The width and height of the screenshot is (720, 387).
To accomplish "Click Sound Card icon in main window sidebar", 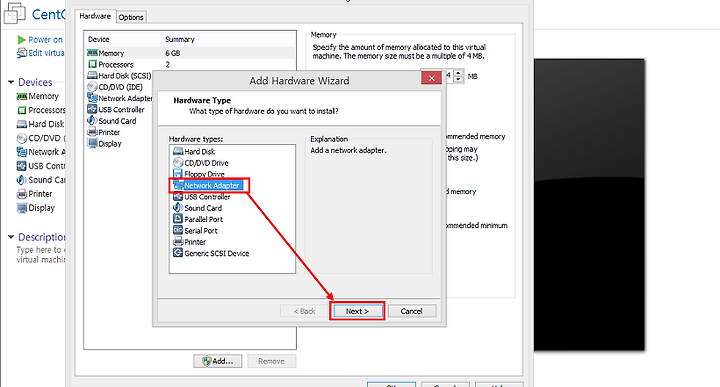I will 21,180.
